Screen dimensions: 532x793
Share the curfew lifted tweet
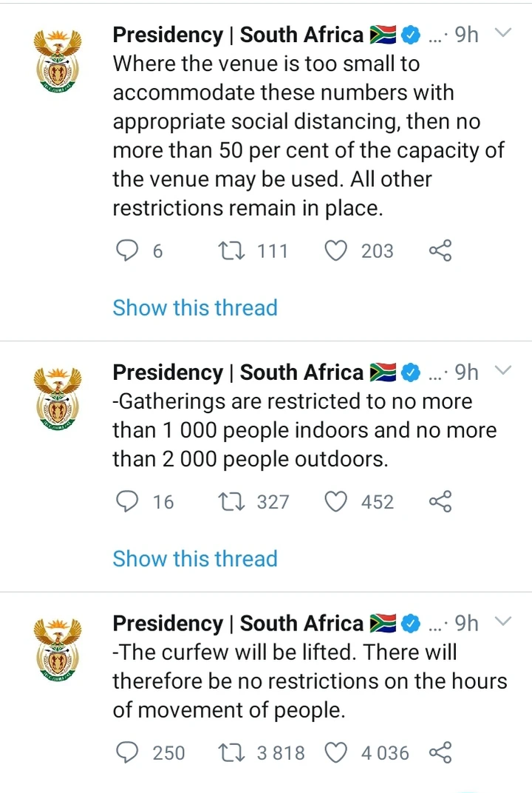[440, 752]
